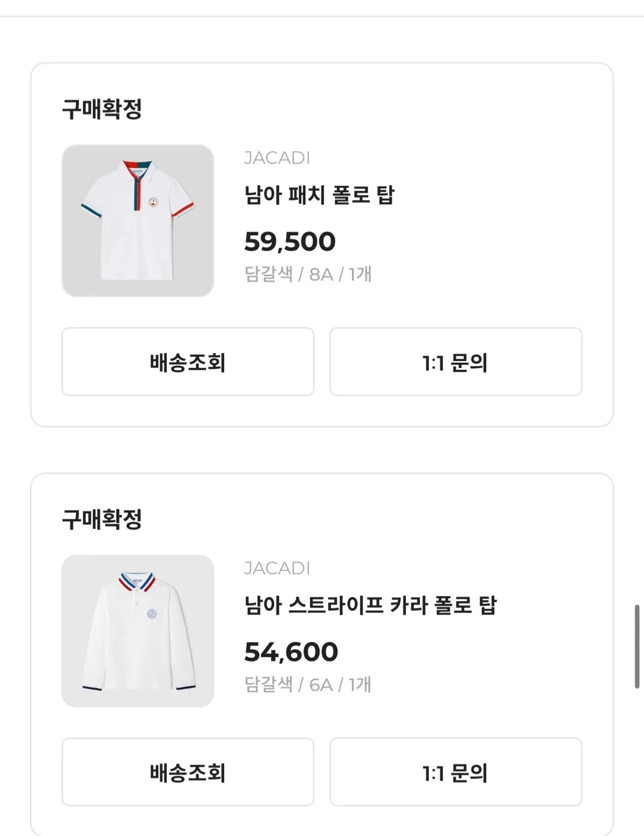Click 구매확정 status on the 스트라이프 카라 card
This screenshot has height=836, width=644.
tap(102, 520)
